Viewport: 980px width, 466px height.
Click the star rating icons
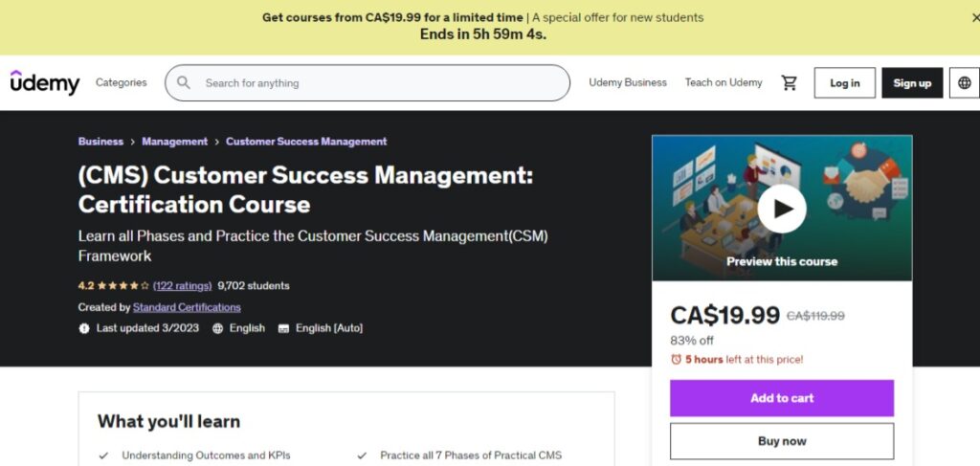(123, 286)
